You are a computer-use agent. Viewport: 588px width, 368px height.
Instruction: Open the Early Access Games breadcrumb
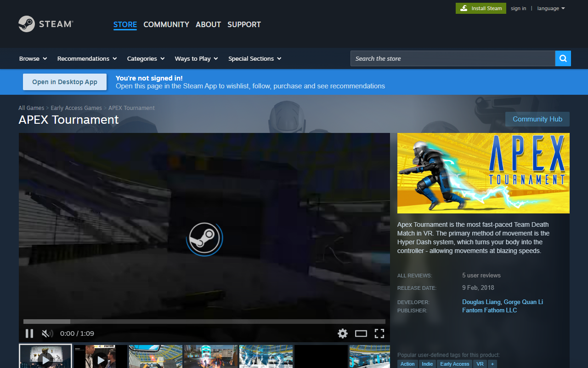coord(76,108)
